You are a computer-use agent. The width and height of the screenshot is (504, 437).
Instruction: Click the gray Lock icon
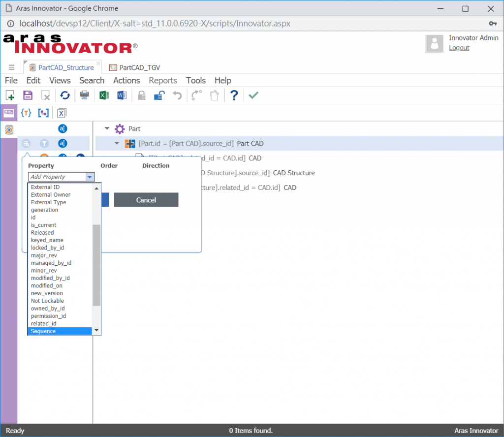(x=141, y=95)
